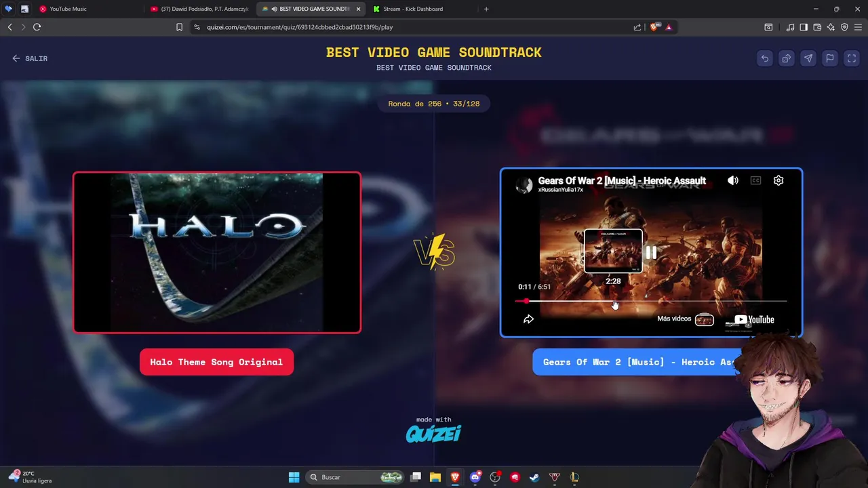
Task: Open the browser hamburger main menu
Action: coord(859,27)
